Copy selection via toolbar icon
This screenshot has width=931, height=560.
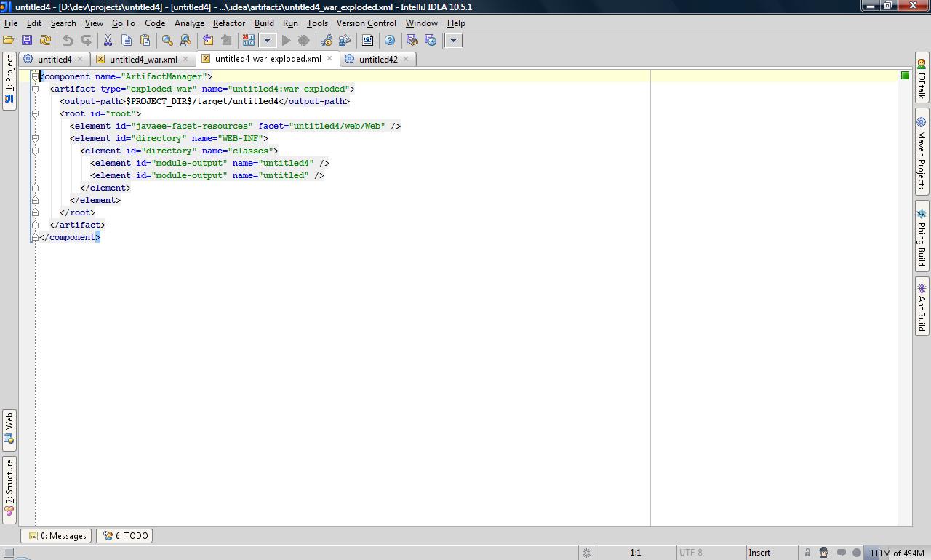(x=127, y=41)
